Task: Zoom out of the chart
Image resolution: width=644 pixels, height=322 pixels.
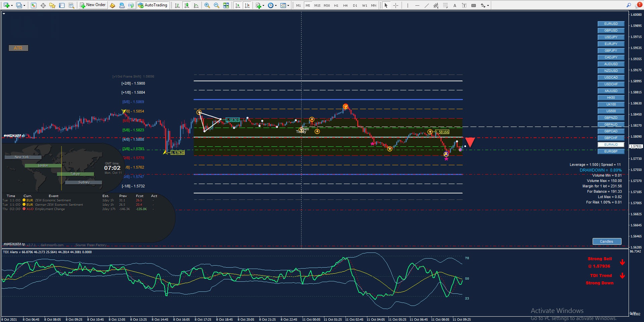Action: [217, 5]
